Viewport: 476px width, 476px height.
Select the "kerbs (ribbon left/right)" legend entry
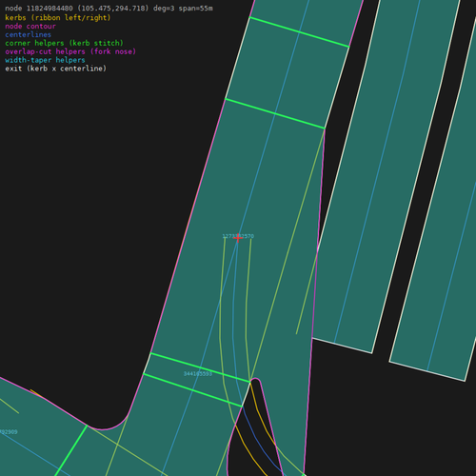tap(58, 17)
